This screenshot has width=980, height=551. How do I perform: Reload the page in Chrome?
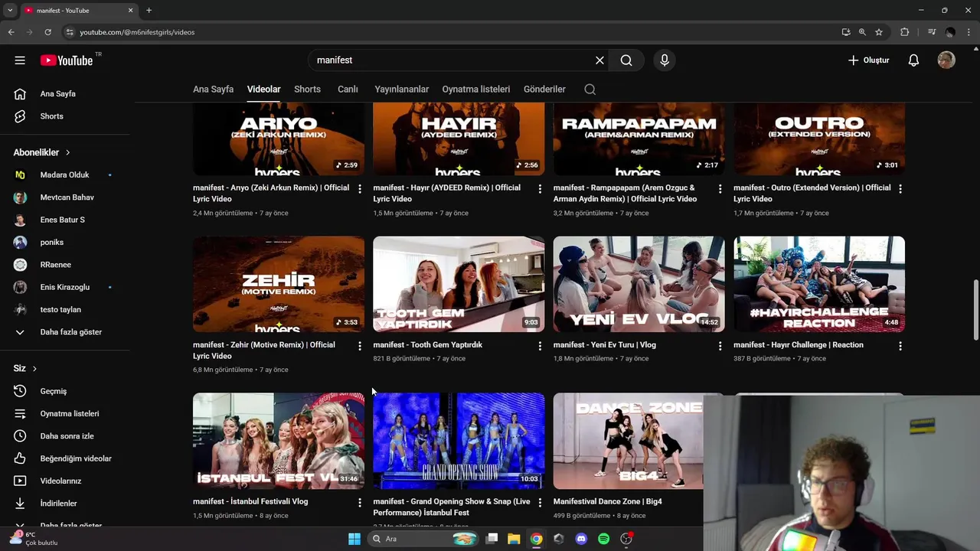pos(47,32)
